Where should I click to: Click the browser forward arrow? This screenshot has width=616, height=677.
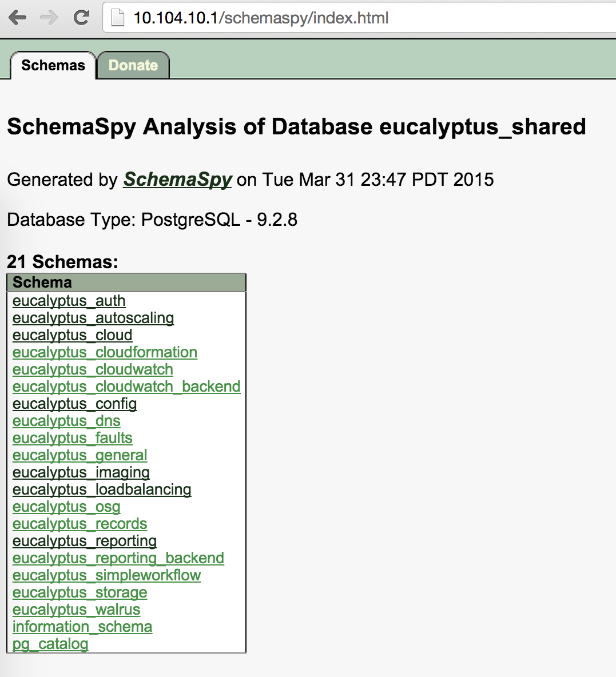coord(49,18)
